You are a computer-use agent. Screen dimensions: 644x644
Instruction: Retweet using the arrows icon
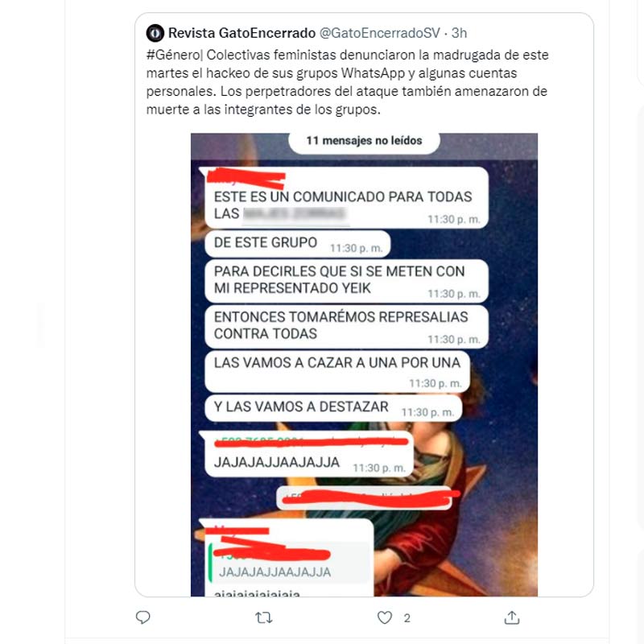click(263, 617)
